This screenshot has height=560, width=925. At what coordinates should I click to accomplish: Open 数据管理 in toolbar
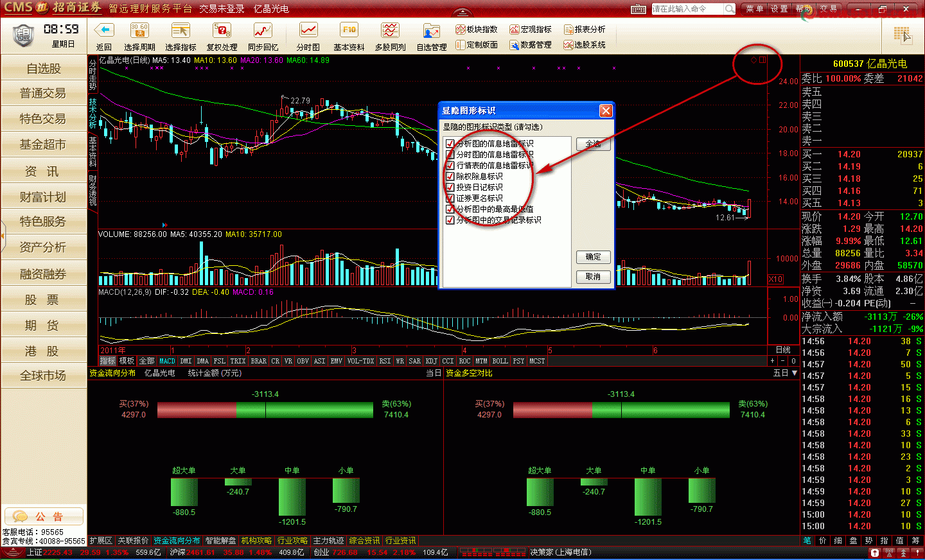(531, 45)
